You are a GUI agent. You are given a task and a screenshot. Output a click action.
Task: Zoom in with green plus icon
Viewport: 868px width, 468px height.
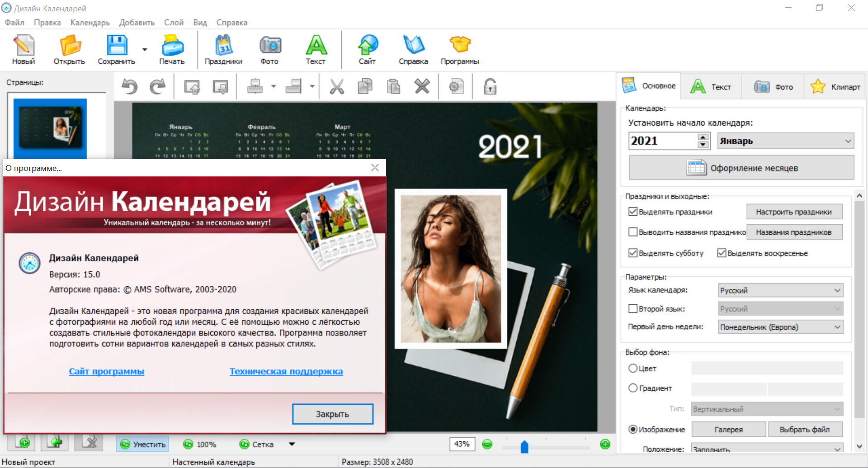point(605,444)
